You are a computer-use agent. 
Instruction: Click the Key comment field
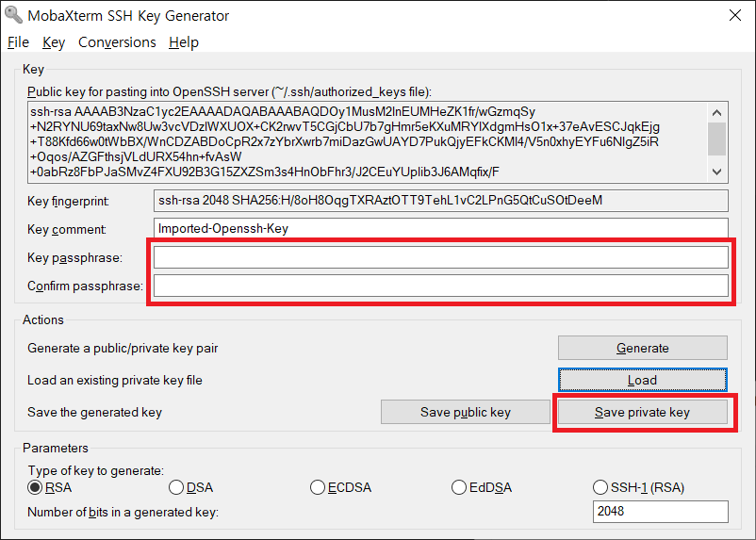tap(440, 229)
